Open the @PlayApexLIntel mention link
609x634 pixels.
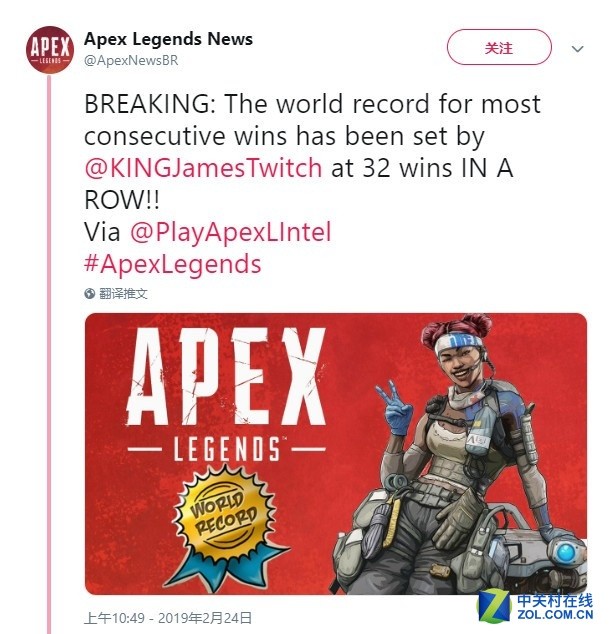coord(231,232)
